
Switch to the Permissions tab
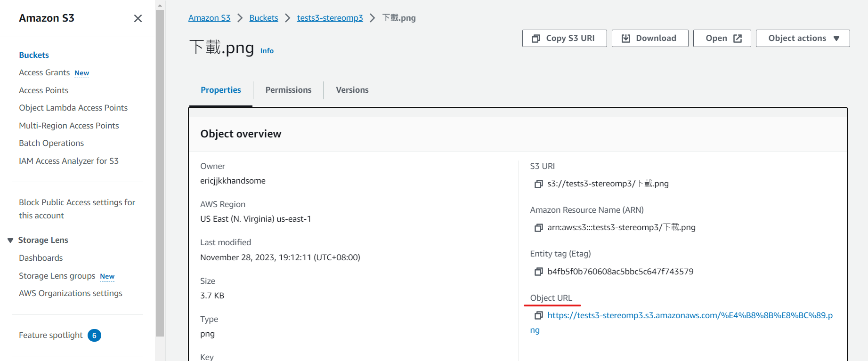point(288,90)
